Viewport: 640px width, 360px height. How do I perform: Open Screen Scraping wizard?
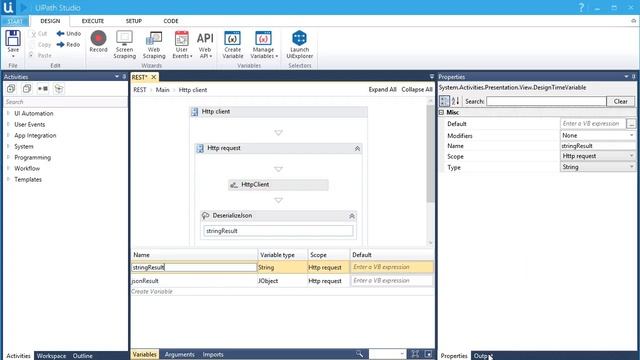coord(124,44)
